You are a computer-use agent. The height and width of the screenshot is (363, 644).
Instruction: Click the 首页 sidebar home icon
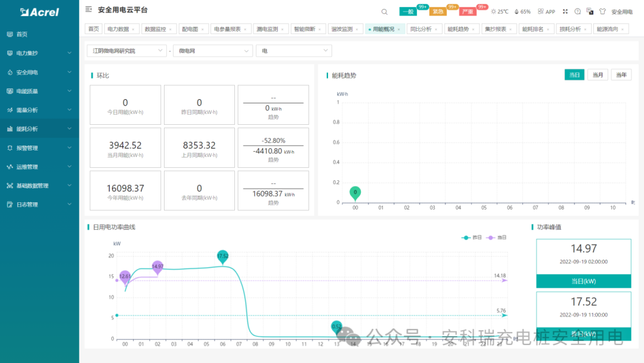click(10, 34)
